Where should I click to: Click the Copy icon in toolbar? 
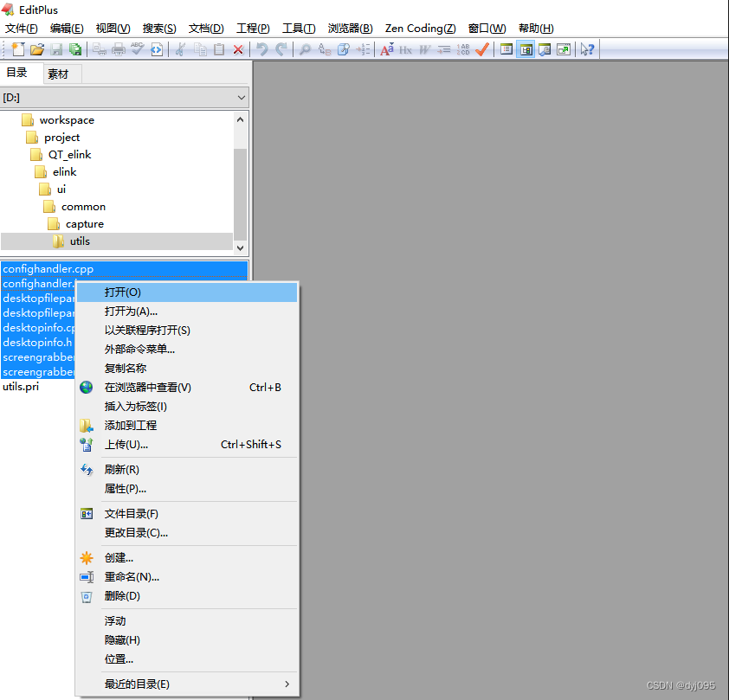click(200, 48)
